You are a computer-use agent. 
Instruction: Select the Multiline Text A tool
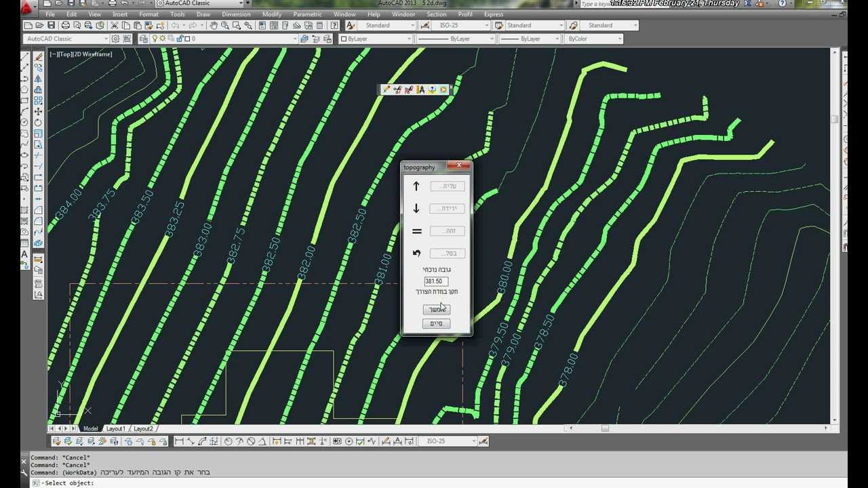coord(24,254)
